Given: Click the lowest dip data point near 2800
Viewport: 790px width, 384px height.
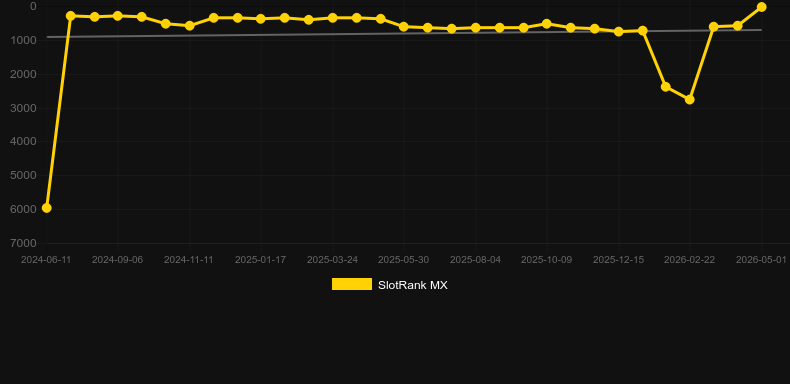Looking at the screenshot, I should [690, 100].
